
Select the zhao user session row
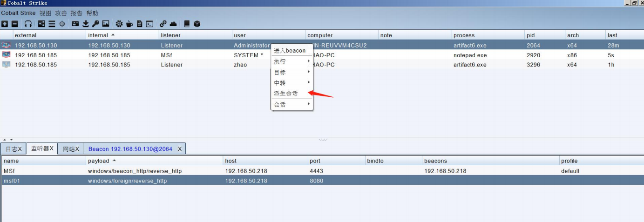coord(322,65)
